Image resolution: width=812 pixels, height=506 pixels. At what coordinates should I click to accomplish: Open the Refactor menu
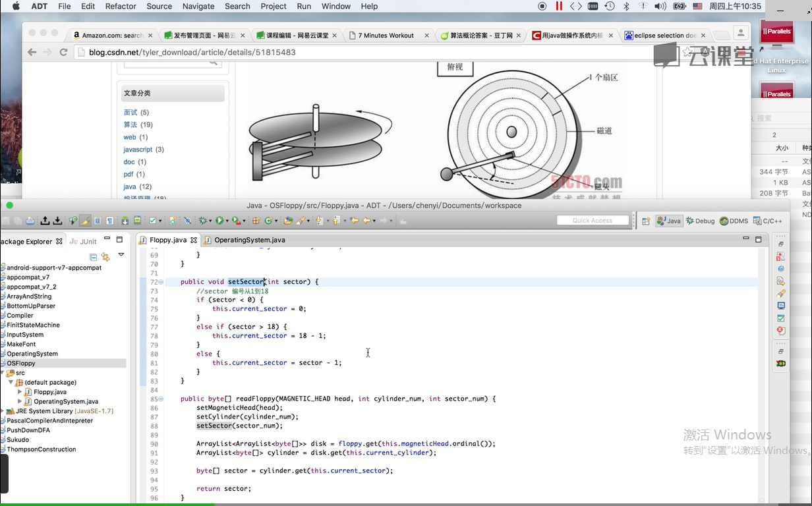point(121,6)
